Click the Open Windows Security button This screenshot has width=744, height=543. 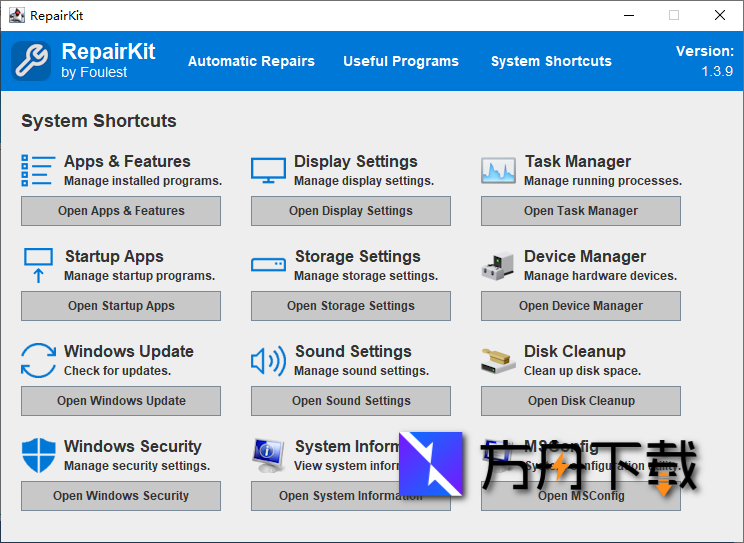[121, 496]
